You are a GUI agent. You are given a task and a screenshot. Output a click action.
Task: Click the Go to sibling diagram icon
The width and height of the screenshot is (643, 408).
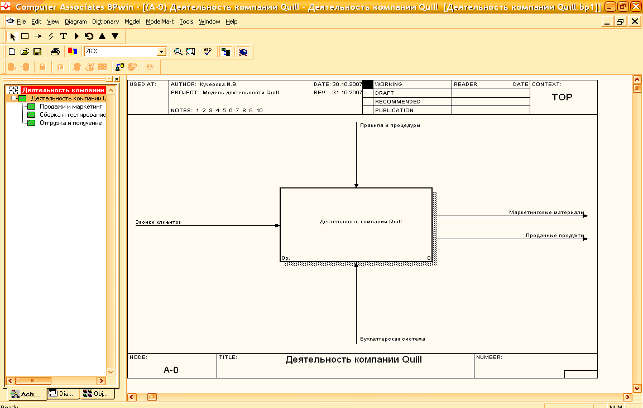(89, 36)
